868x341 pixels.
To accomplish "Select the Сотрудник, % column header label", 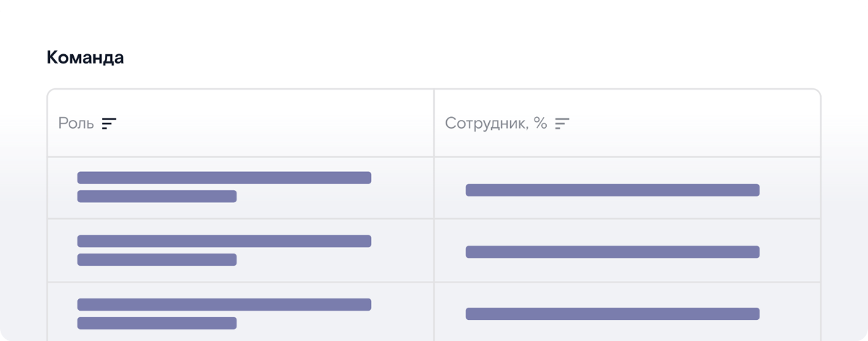I will tap(495, 124).
